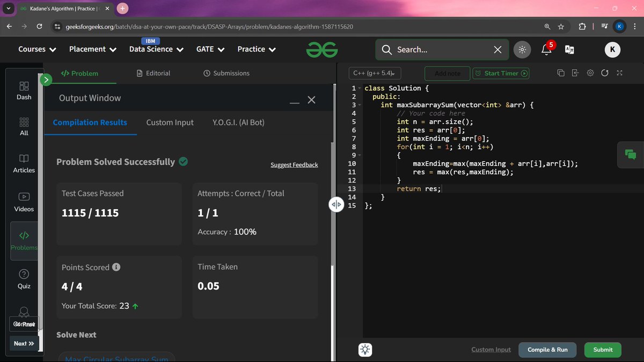Enter fullscreen editor mode
The height and width of the screenshot is (362, 644).
tap(619, 73)
